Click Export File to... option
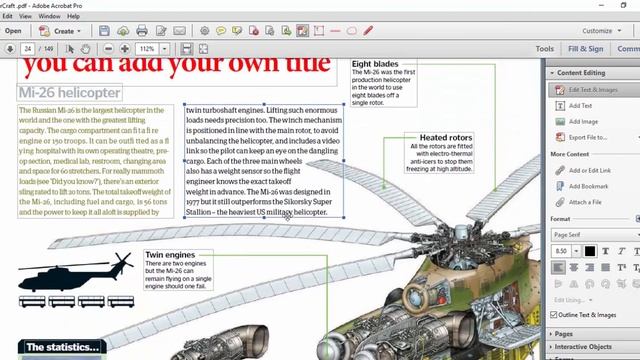 [x=581, y=138]
